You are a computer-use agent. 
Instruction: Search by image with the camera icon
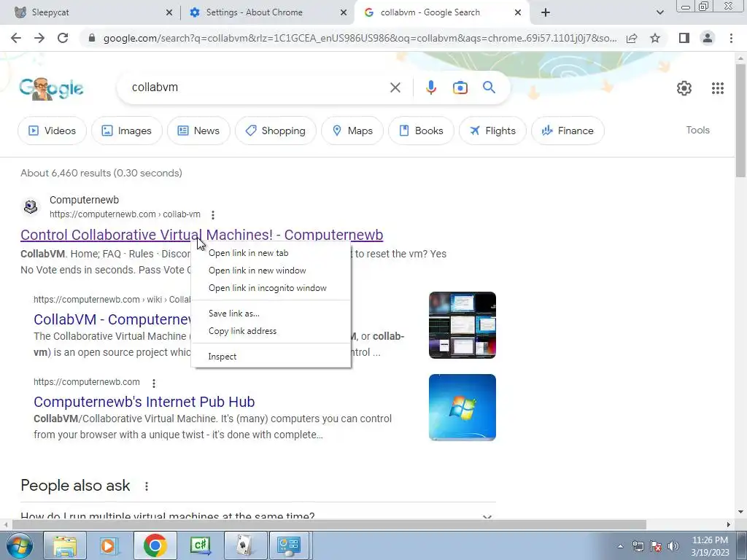[x=460, y=87]
